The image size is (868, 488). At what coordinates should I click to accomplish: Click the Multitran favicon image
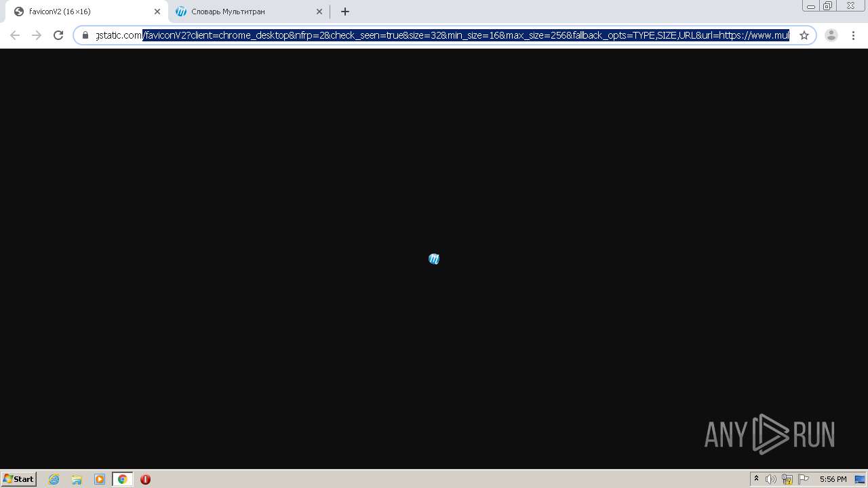(434, 259)
